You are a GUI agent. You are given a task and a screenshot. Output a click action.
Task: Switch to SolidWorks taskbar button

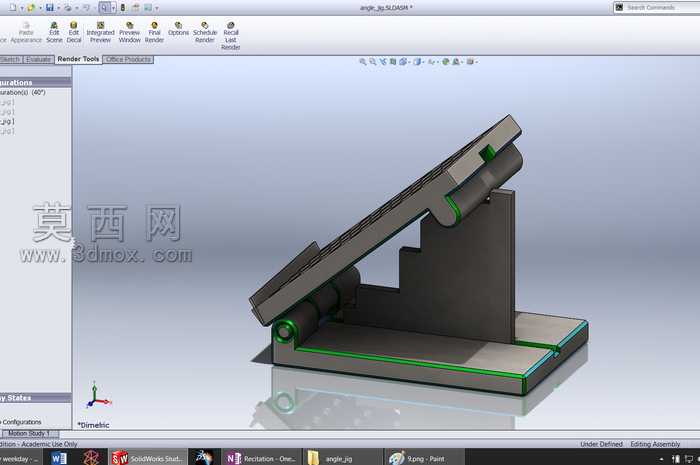point(147,458)
